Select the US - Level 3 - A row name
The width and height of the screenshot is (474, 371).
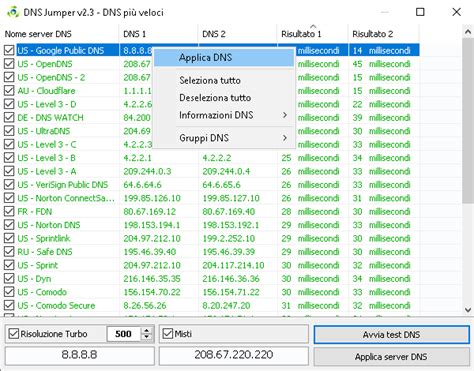47,171
